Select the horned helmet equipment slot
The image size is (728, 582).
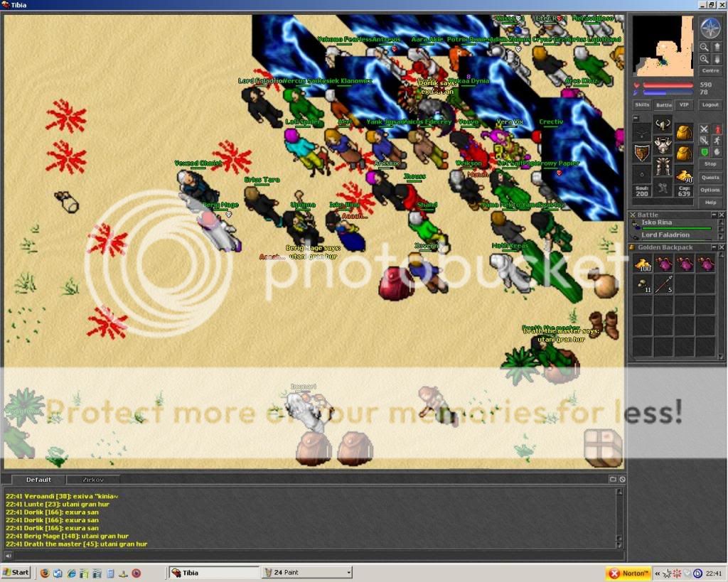pos(663,124)
